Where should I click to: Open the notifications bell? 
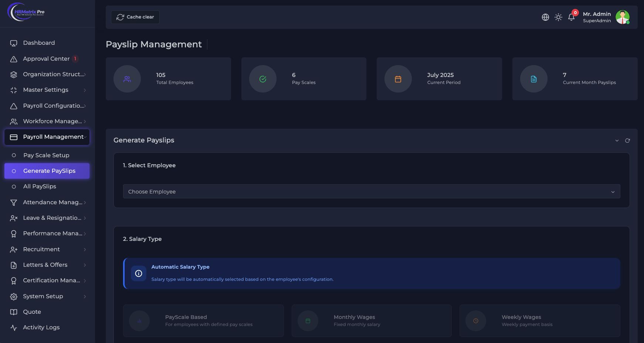(x=571, y=17)
